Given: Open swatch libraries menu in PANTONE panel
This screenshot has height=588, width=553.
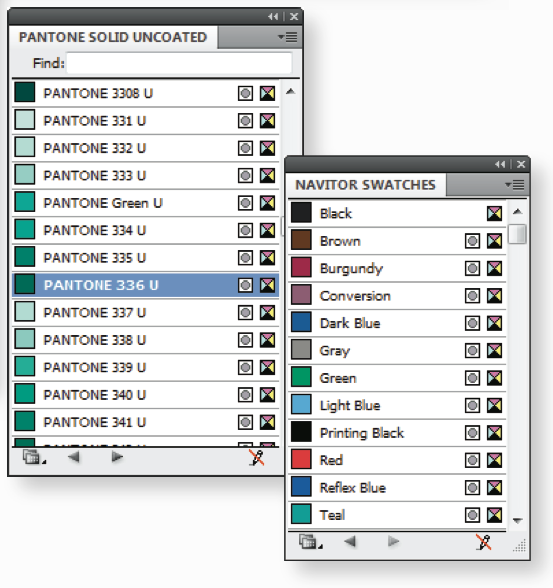Looking at the screenshot, I should point(33,458).
